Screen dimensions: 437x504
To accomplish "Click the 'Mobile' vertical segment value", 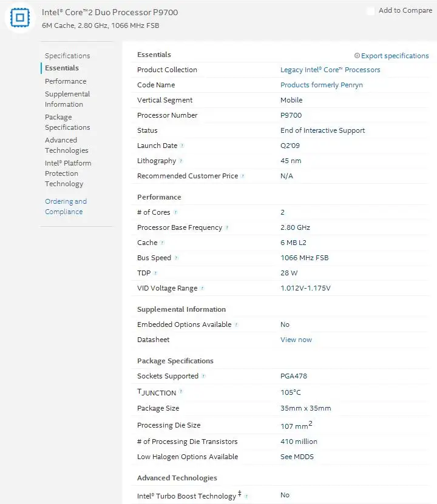I will (291, 100).
